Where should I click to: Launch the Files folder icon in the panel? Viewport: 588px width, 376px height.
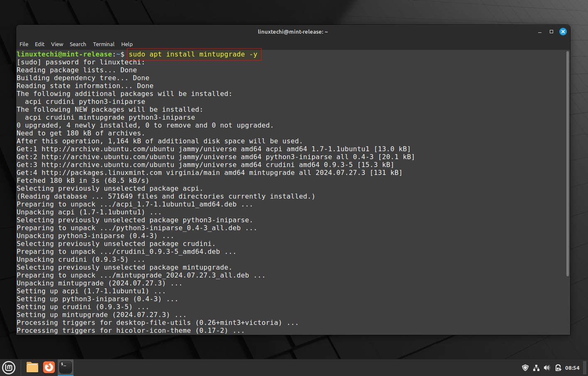[32, 367]
